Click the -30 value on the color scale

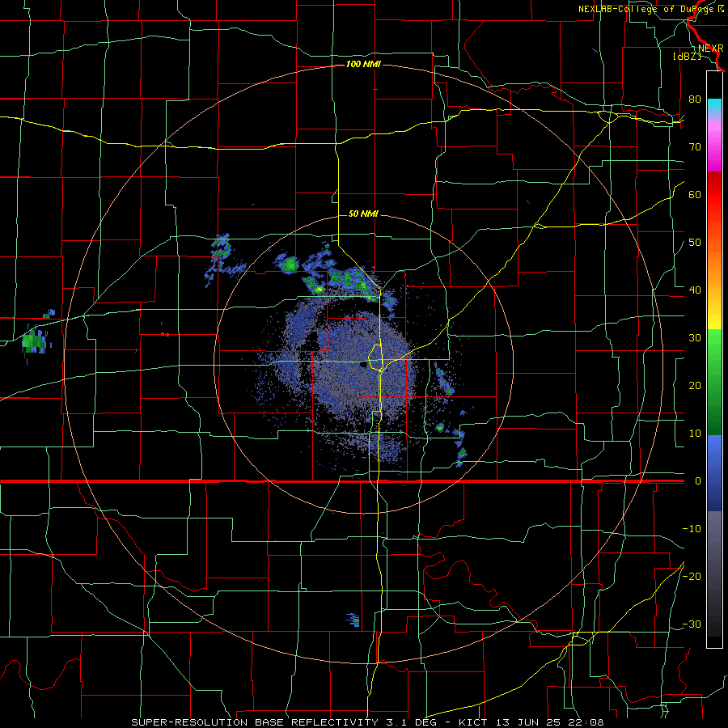[692, 624]
